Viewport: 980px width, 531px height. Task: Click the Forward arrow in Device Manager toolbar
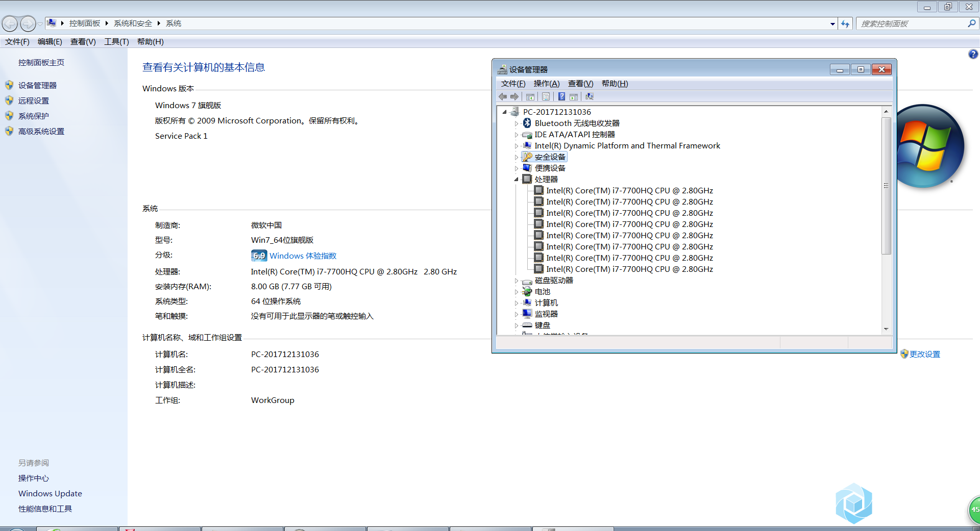click(x=514, y=96)
